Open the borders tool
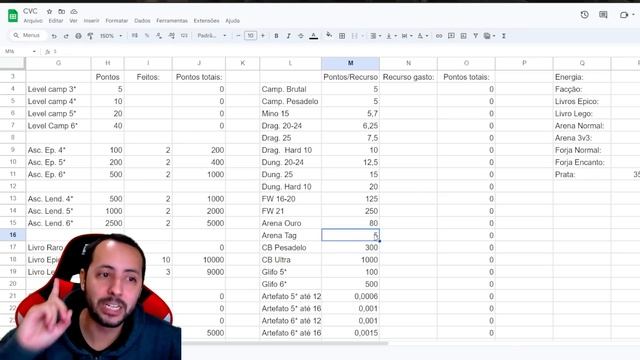The width and height of the screenshot is (640, 360). [x=342, y=36]
